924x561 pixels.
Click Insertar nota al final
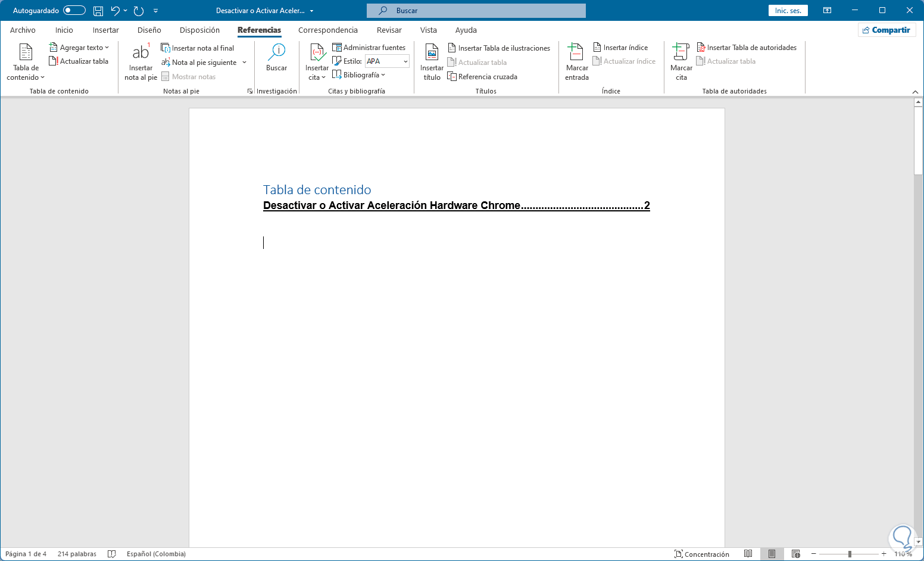coord(198,48)
